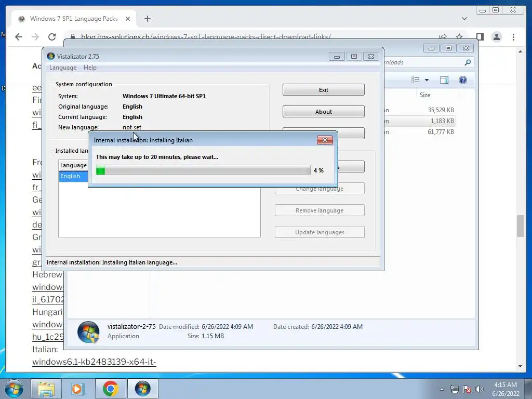Click the vistalizator-2-75 application icon in details pane
Image resolution: width=532 pixels, height=399 pixels.
88,332
